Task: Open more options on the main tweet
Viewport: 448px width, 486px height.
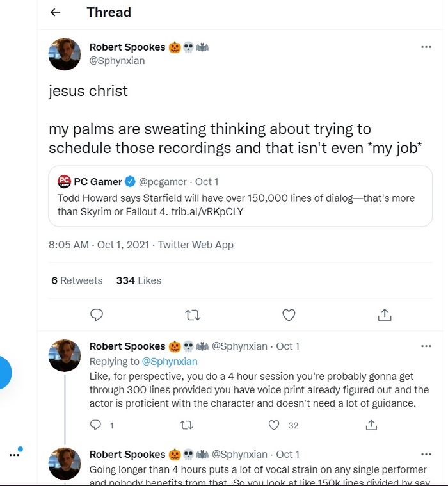Action: (426, 47)
